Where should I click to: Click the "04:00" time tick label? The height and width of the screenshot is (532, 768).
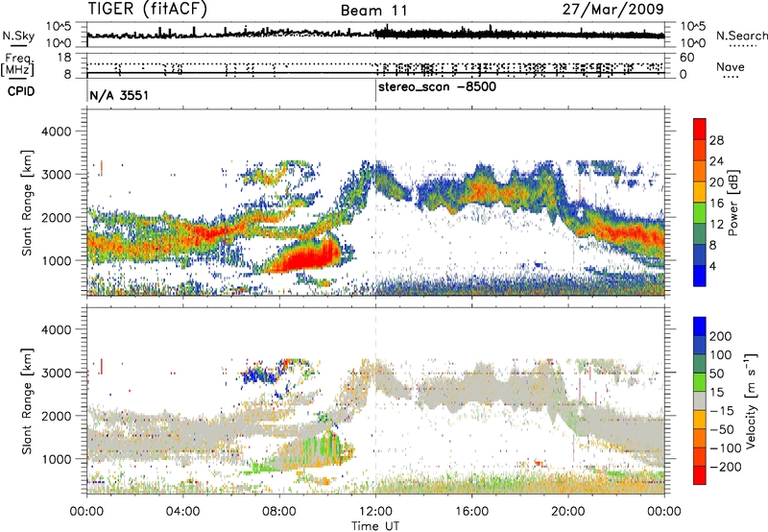click(183, 512)
